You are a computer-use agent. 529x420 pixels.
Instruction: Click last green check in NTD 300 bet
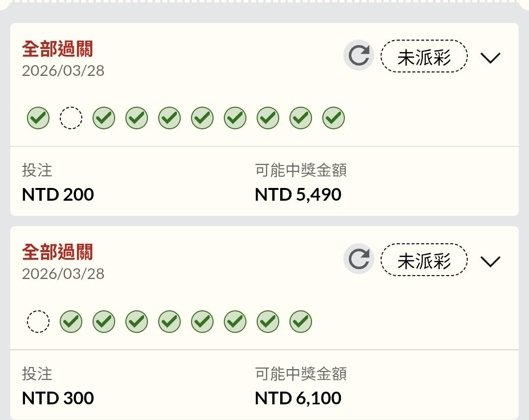tap(301, 322)
